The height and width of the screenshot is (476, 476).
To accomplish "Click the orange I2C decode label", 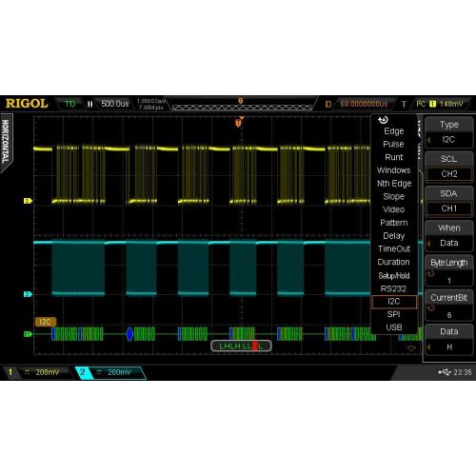I will [x=46, y=322].
